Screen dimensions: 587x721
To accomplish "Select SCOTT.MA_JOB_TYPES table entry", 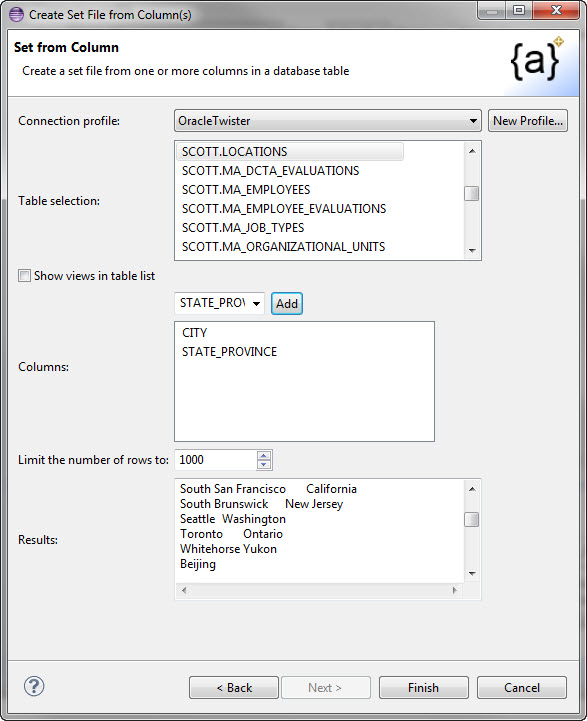I will coord(243,228).
